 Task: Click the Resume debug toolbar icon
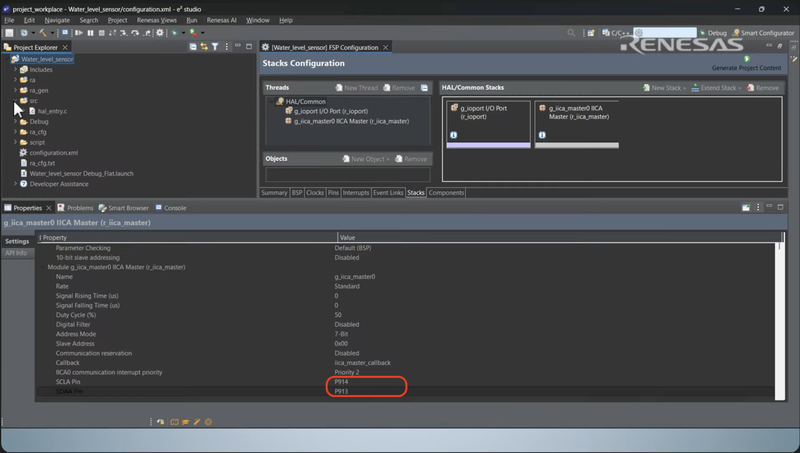click(x=79, y=33)
